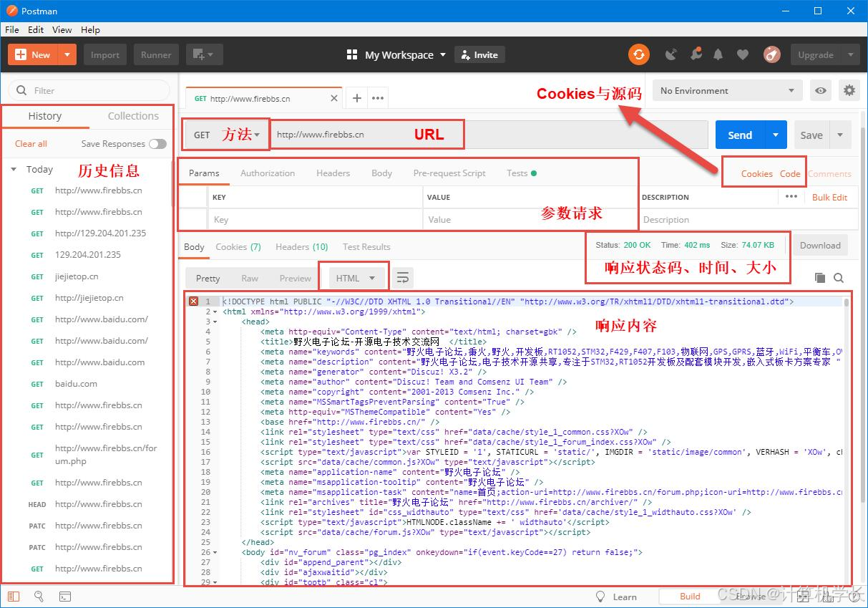Switch response view to Raw

coord(250,279)
